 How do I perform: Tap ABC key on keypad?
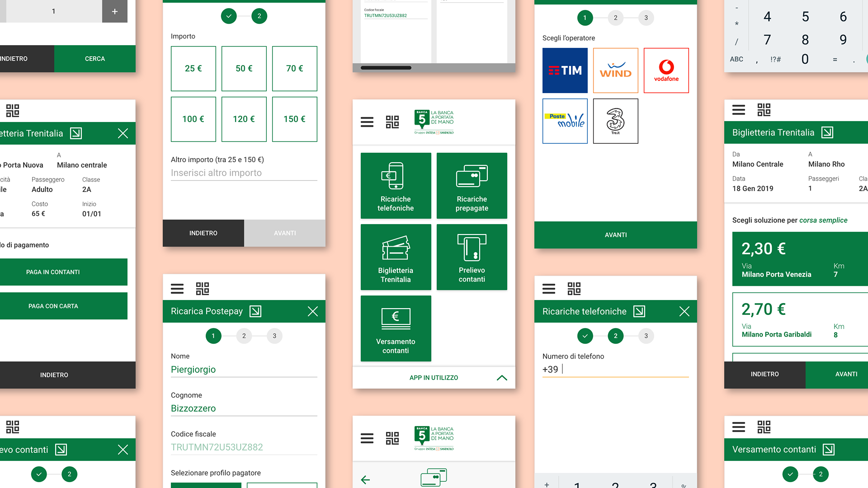(x=736, y=59)
